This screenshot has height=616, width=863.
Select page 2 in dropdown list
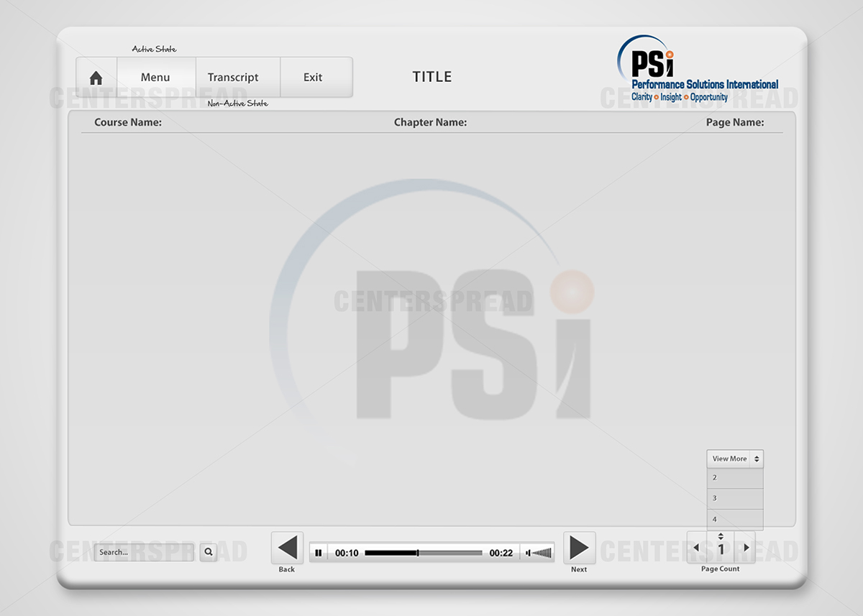[735, 478]
